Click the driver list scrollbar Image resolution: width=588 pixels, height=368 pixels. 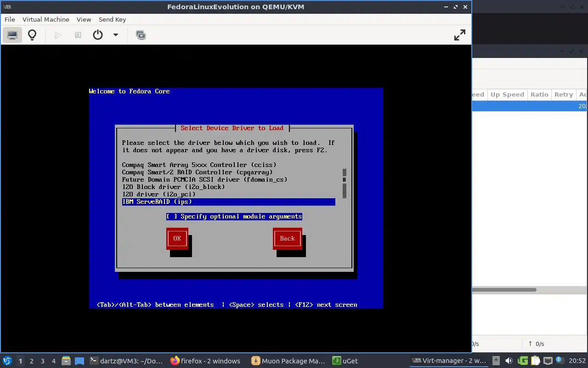pos(344,183)
